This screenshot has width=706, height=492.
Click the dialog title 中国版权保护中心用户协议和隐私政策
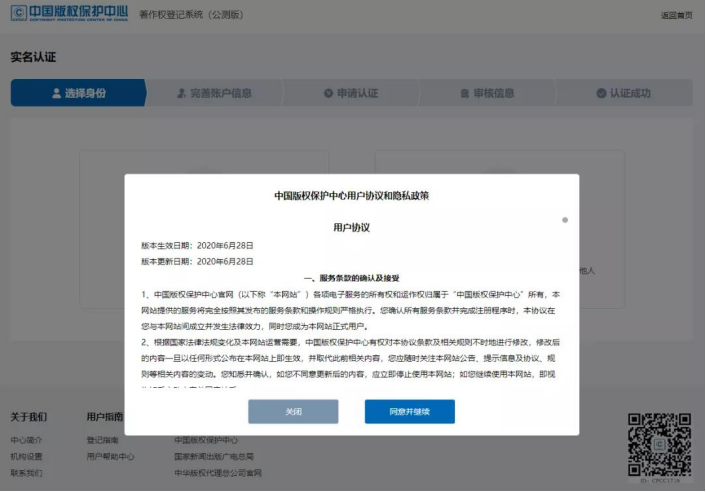click(x=352, y=196)
